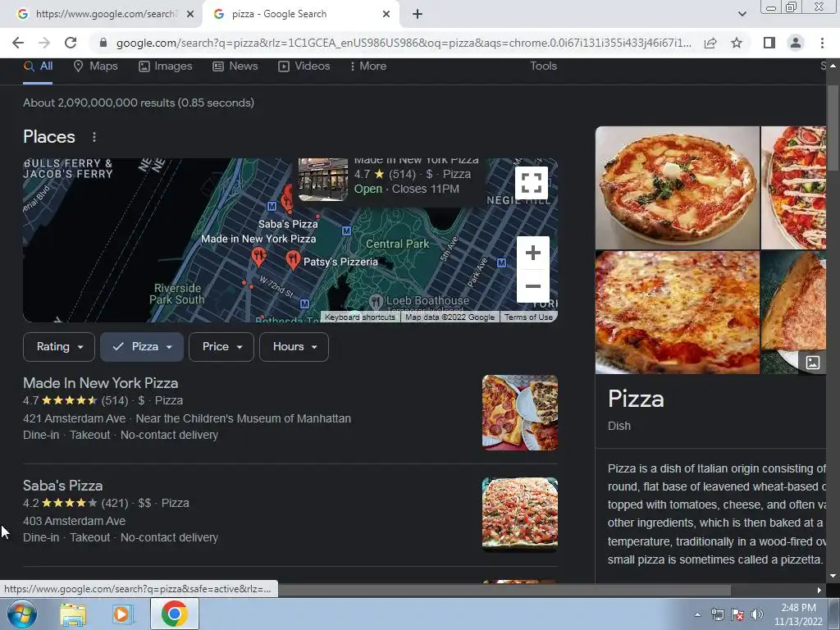Go forward in browser history
Image resolution: width=840 pixels, height=630 pixels.
point(44,43)
